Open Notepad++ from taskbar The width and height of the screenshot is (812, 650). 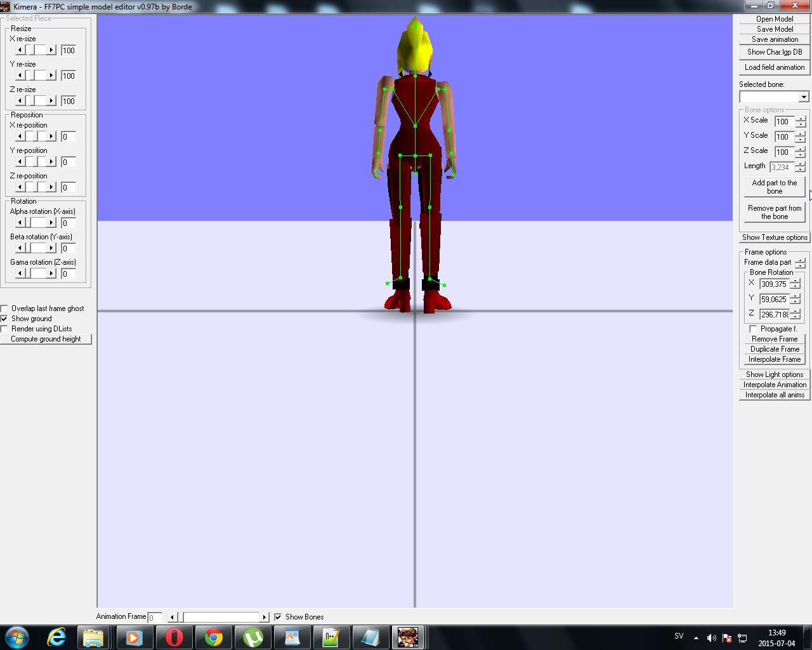tap(331, 637)
